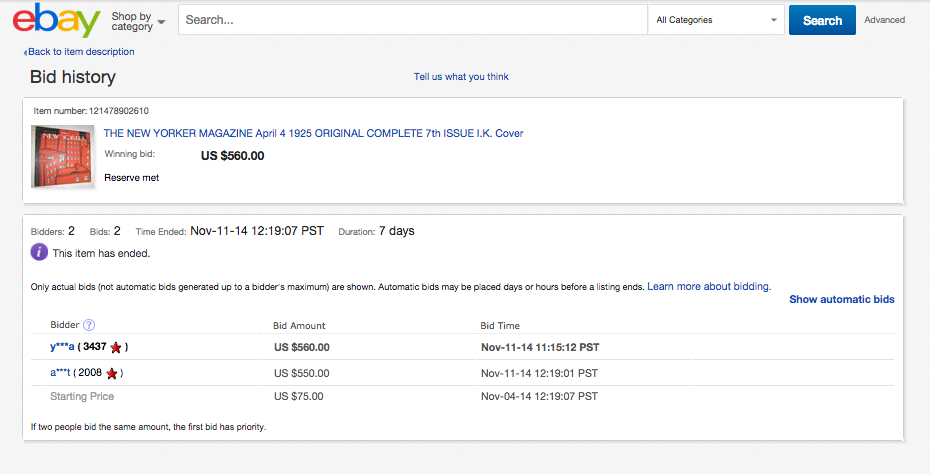Click the blue Search button
Screen dimensions: 930x474
pos(822,20)
